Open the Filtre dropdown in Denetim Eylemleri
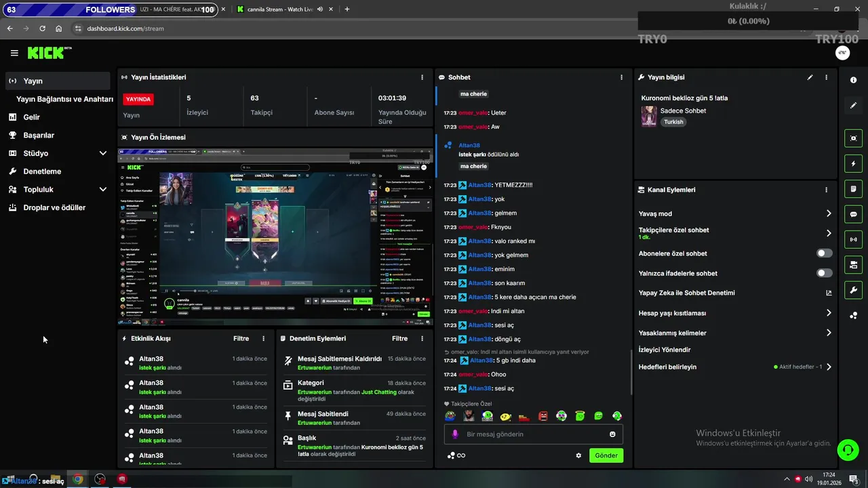 pos(399,338)
